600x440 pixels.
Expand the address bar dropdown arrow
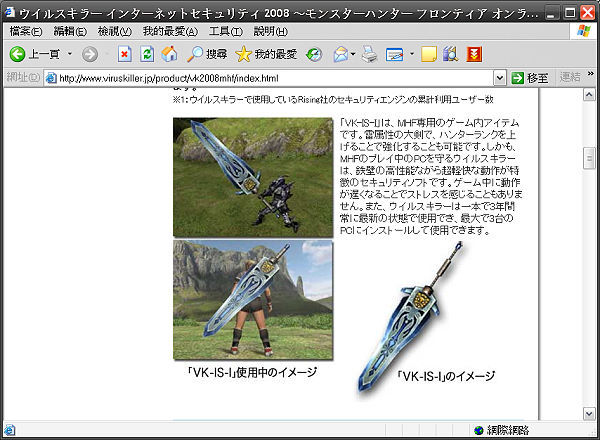point(499,78)
